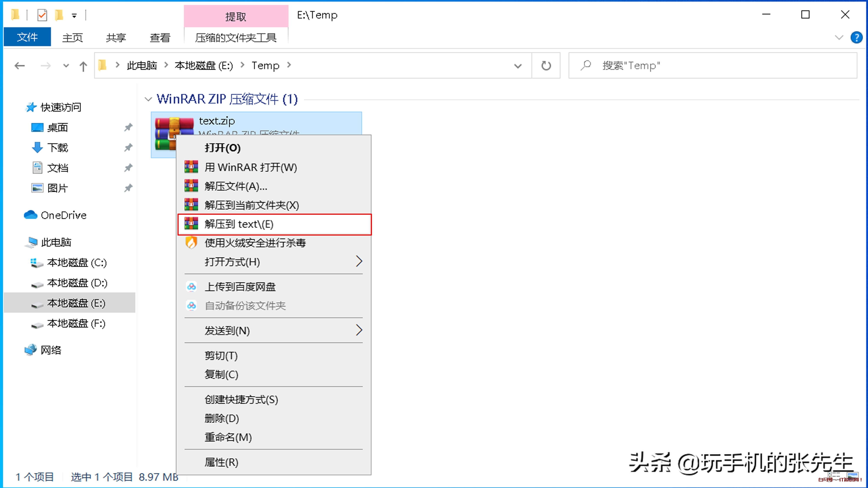Open Help via the question mark icon
The image size is (868, 488).
[x=857, y=37]
